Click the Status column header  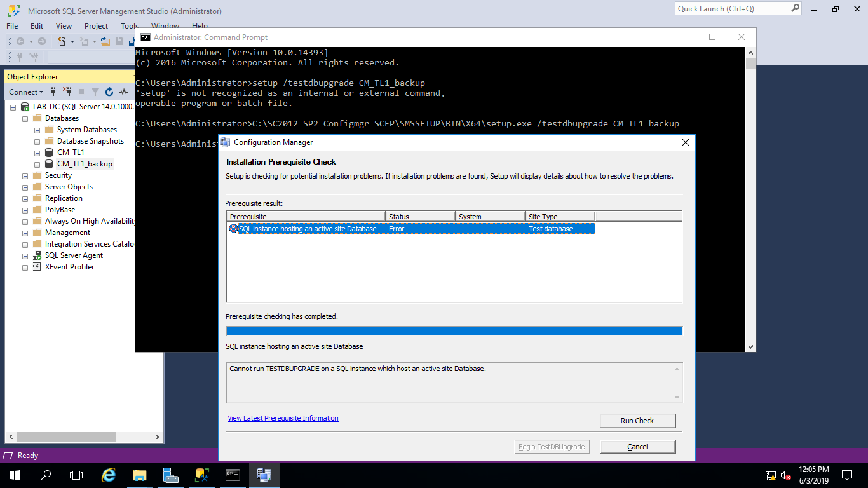click(x=420, y=217)
